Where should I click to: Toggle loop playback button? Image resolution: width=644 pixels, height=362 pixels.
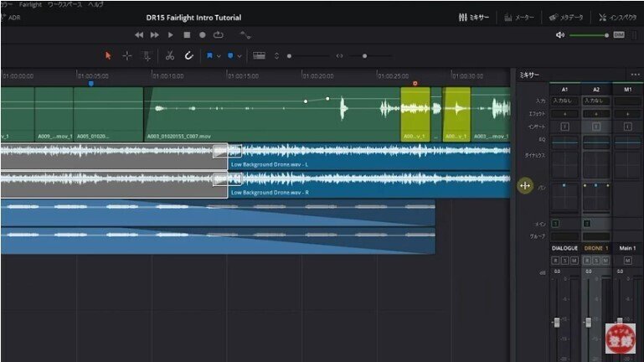click(218, 35)
